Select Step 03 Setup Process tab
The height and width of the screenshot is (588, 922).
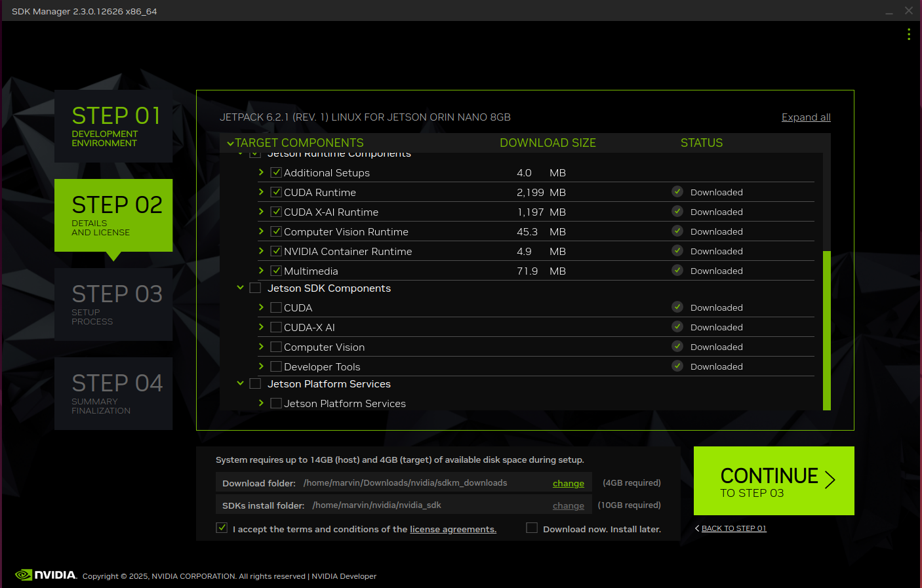pyautogui.click(x=113, y=304)
